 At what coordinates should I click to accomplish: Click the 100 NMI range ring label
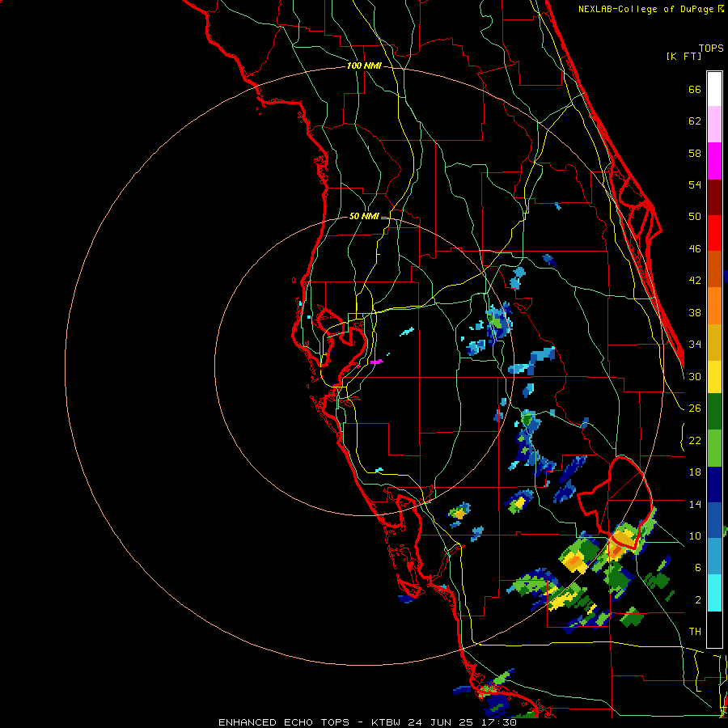[364, 66]
